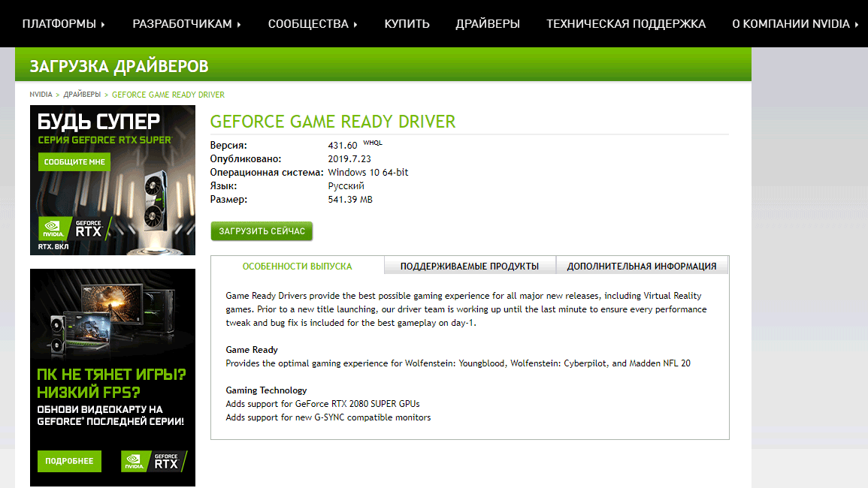Viewport: 868px width, 488px height.
Task: Click the ПК НЕ ТЯНЕТ ИГРЫ? banner text
Action: 111,375
